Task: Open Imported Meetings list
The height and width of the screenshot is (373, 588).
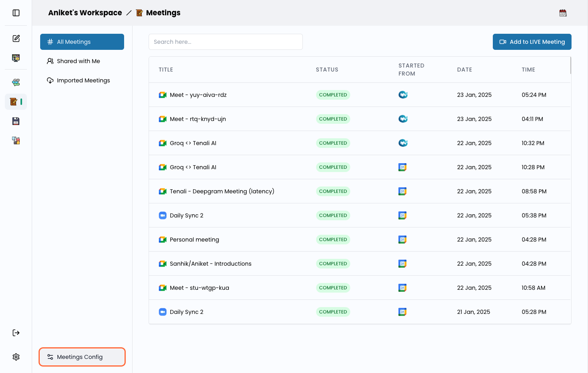Action: point(82,80)
